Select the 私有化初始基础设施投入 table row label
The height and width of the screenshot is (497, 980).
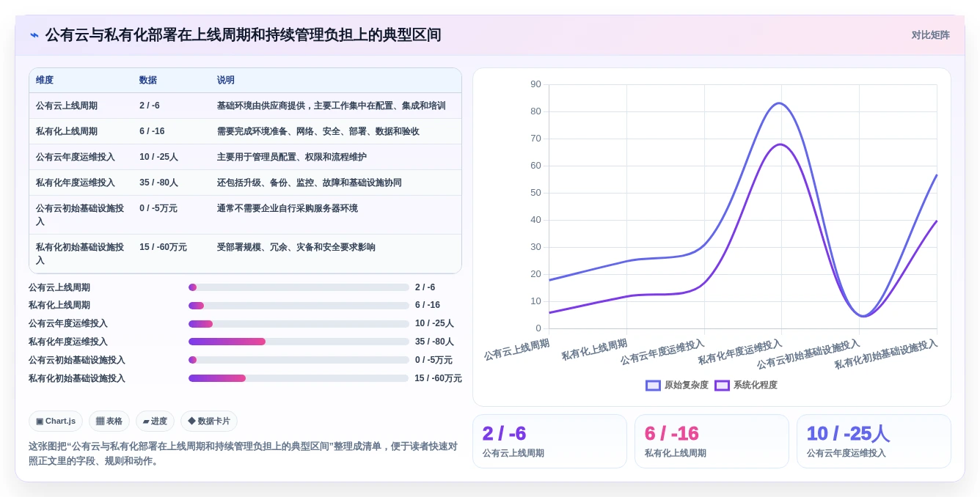(x=80, y=254)
